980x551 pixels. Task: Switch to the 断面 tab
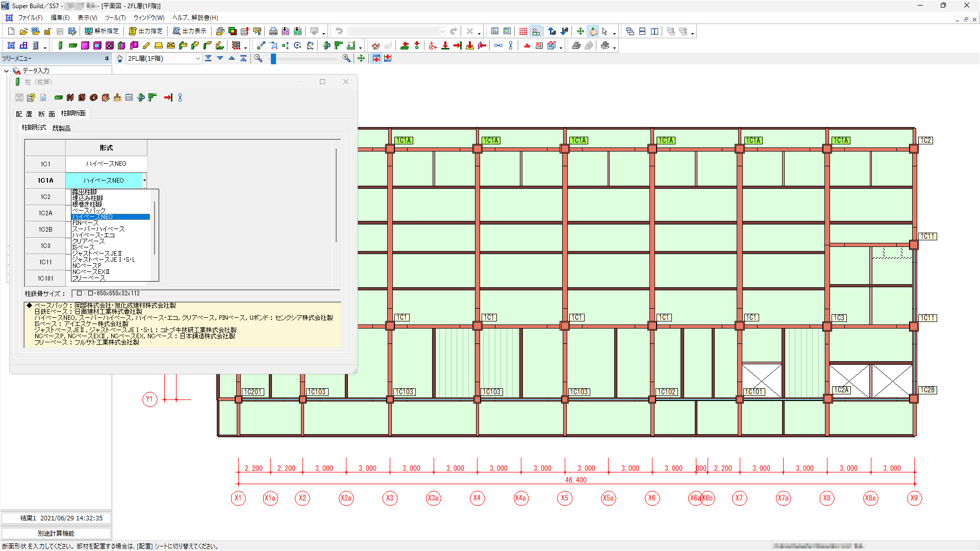46,114
